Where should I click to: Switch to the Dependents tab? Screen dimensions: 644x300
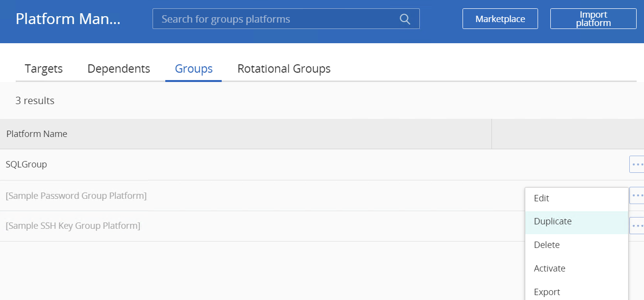[119, 69]
